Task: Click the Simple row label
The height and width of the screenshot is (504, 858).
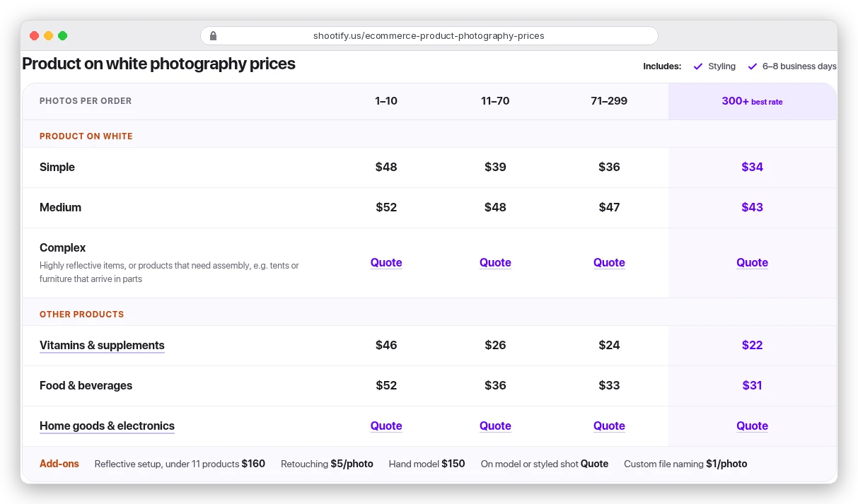Action: pos(57,167)
